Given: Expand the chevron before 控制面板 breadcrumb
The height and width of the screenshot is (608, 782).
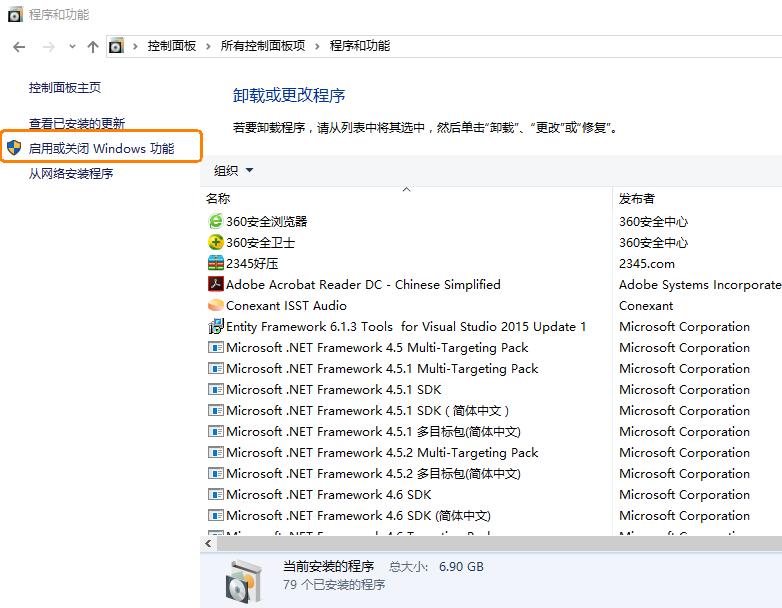Looking at the screenshot, I should (135, 46).
